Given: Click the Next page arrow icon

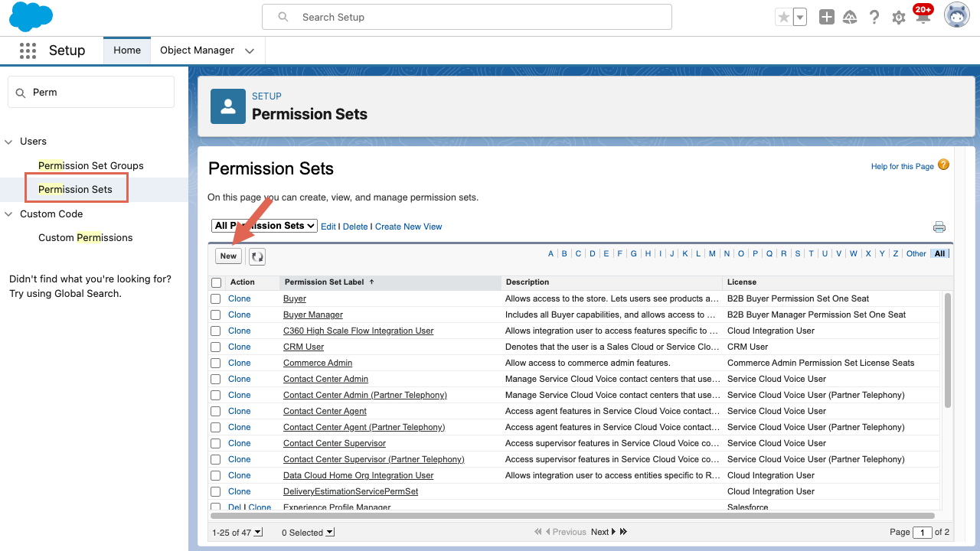Looking at the screenshot, I should [614, 532].
